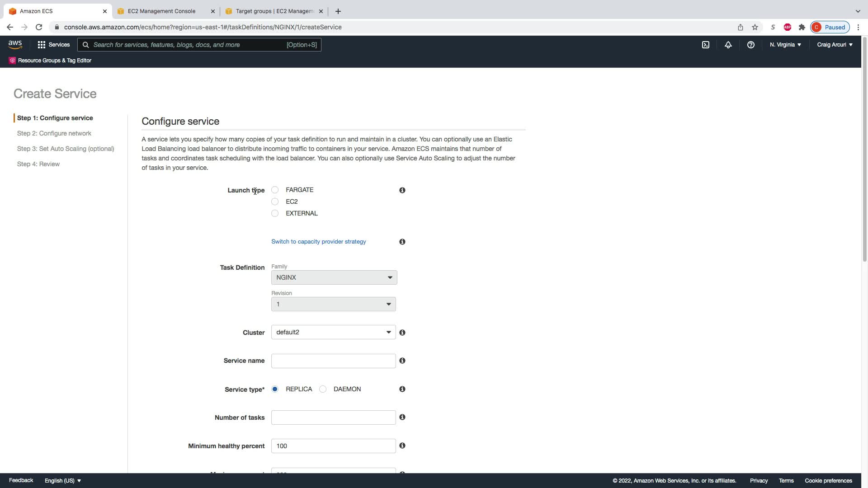Choose DAEMON service type
Viewport: 868px width, 488px height.
pyautogui.click(x=323, y=389)
